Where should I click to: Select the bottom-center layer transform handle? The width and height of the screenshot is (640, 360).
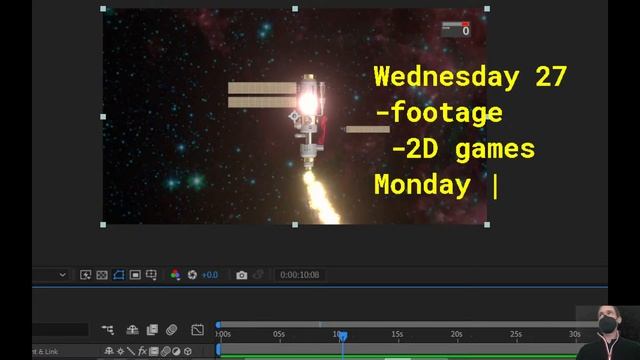(295, 225)
